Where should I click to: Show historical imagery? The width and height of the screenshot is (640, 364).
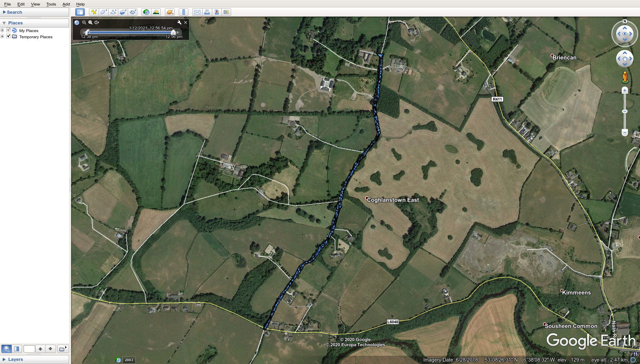pos(146,12)
